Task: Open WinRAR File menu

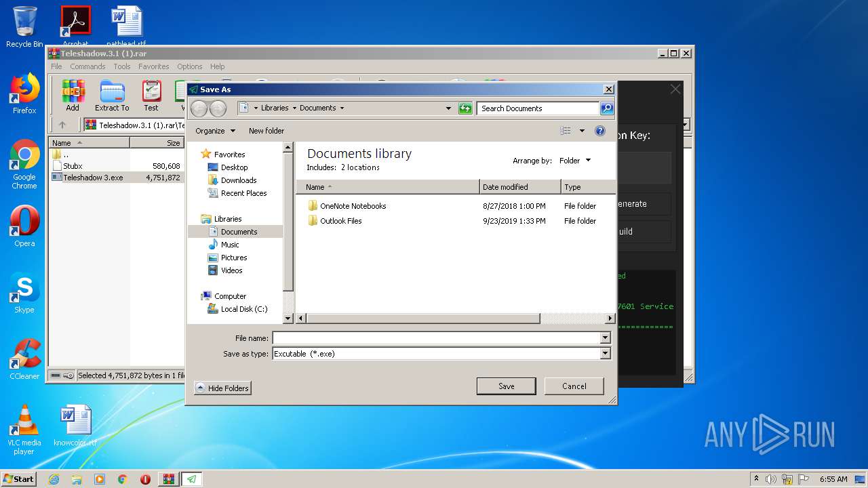Action: coord(56,66)
